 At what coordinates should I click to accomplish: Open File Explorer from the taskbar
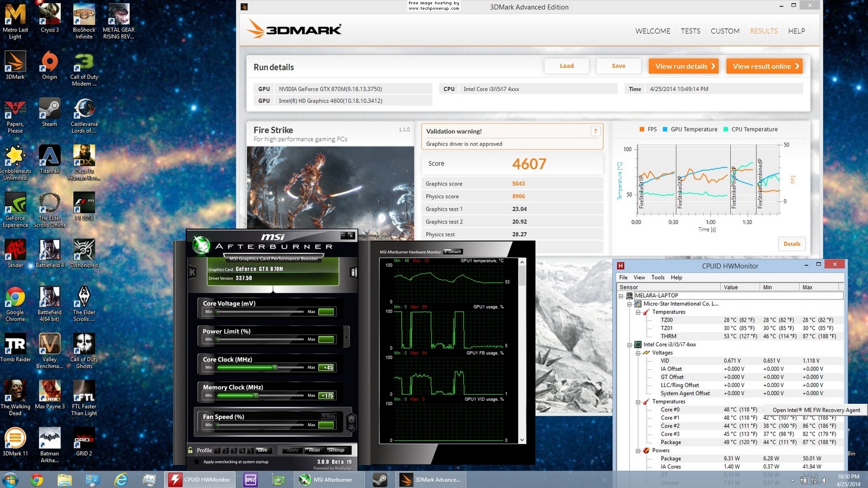click(x=65, y=479)
